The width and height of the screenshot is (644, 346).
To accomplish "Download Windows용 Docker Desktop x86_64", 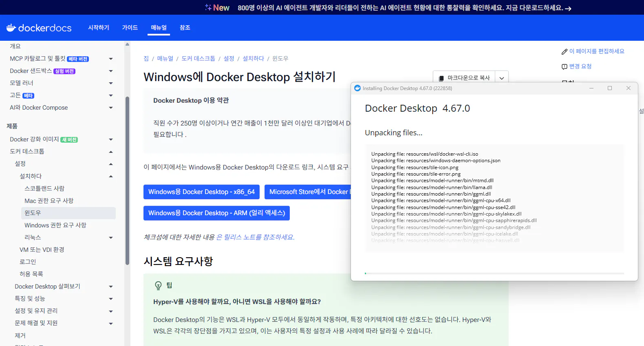I will [x=201, y=192].
